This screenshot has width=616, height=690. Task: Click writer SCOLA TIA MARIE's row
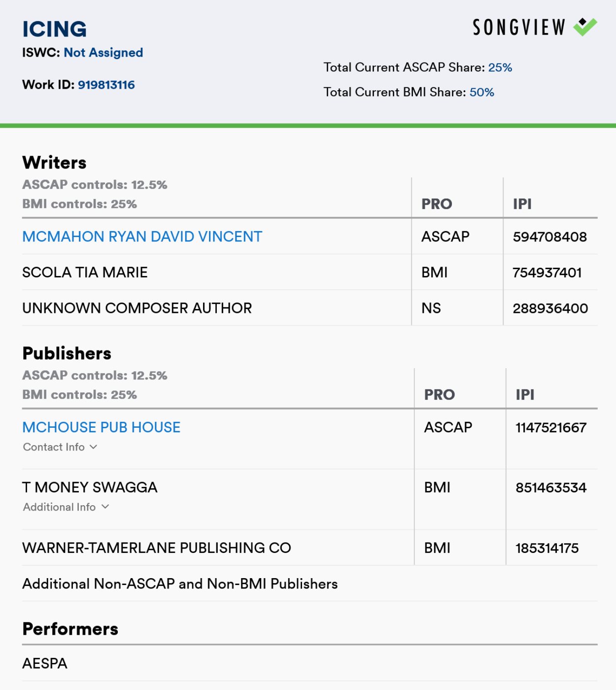[85, 272]
